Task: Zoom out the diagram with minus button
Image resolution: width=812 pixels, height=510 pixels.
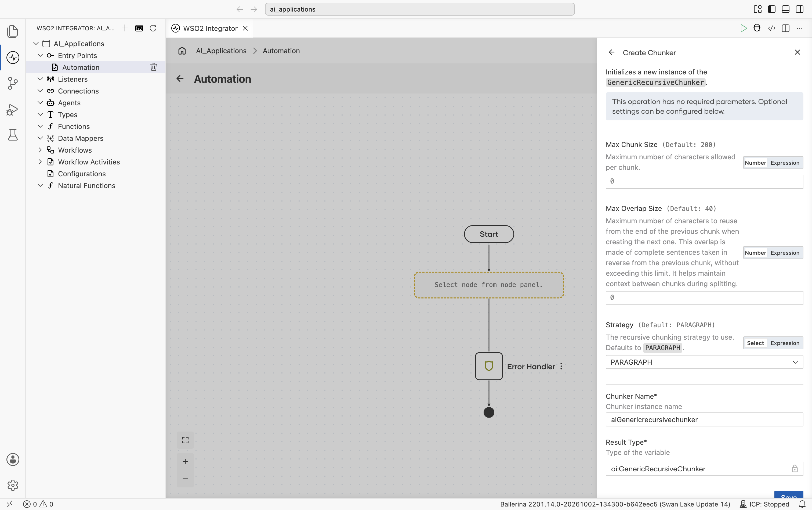Action: tap(185, 479)
